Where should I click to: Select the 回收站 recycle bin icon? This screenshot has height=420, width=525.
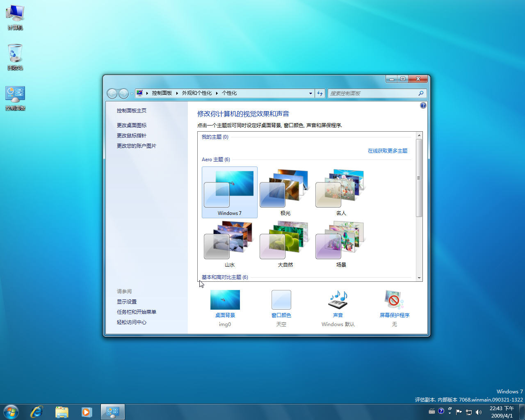(15, 57)
